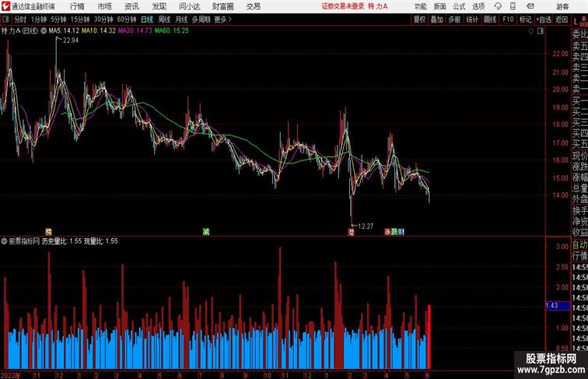Click the 22.94 high price label
The width and height of the screenshot is (588, 379).
pyautogui.click(x=71, y=40)
